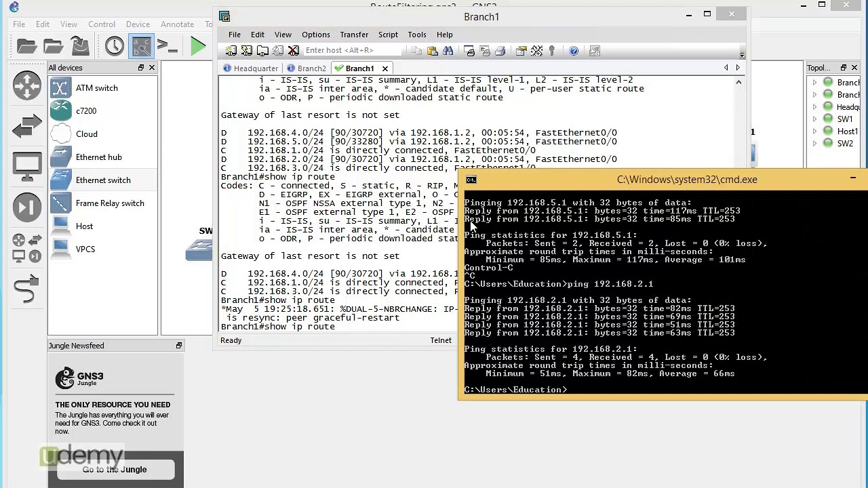Browse switches category in GNS3 sidebar
This screenshot has width=868, height=488.
[27, 127]
